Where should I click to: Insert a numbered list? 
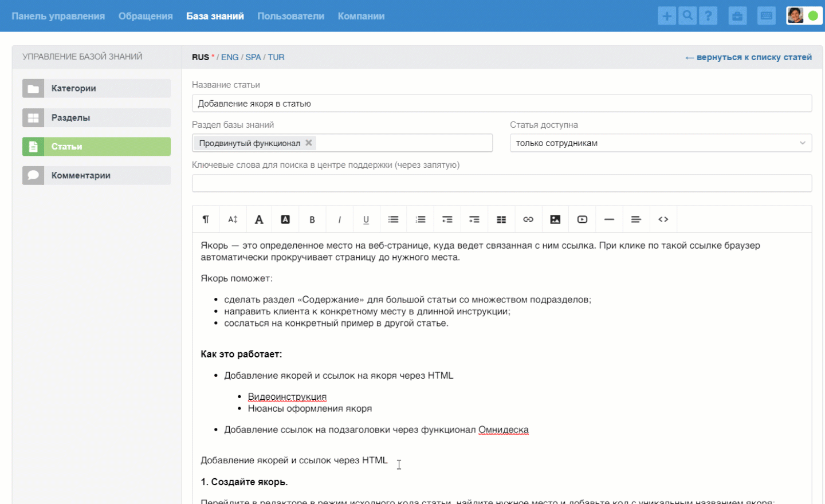coord(421,219)
